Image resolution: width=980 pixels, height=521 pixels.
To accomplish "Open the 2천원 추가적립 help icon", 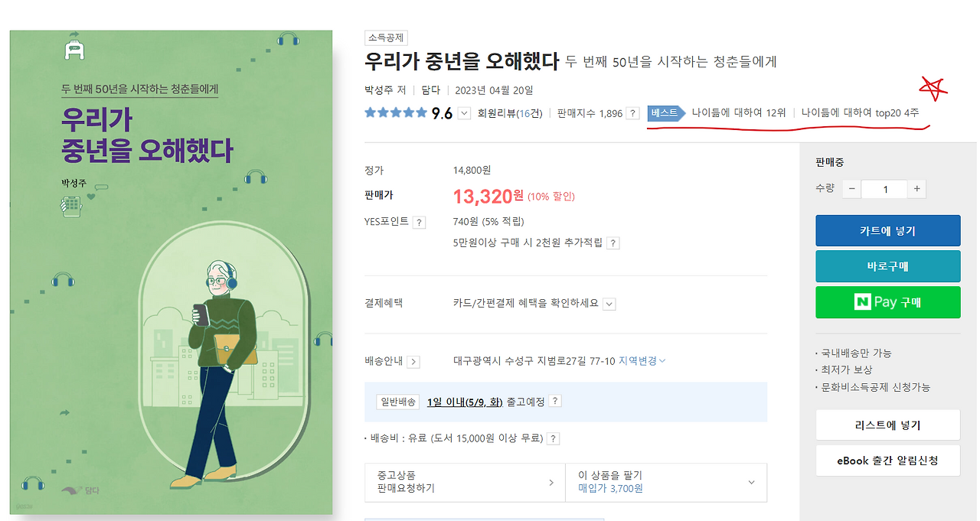I will [x=612, y=242].
